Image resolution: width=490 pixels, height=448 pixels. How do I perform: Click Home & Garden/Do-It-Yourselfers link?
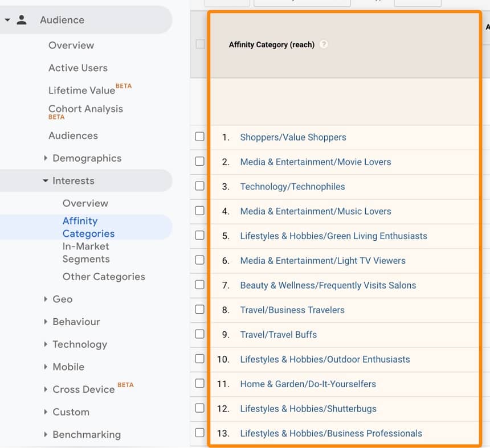[x=308, y=384]
